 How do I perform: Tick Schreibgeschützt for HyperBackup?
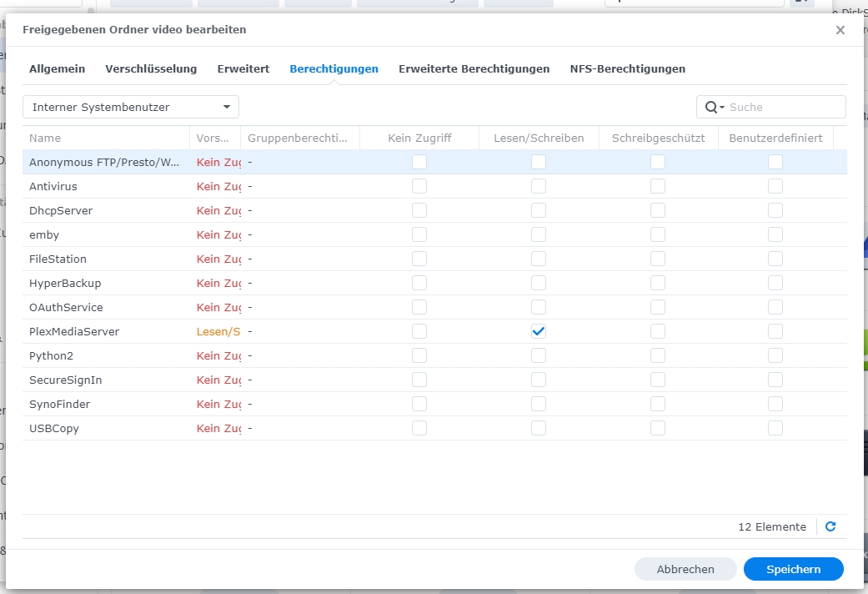coord(658,283)
